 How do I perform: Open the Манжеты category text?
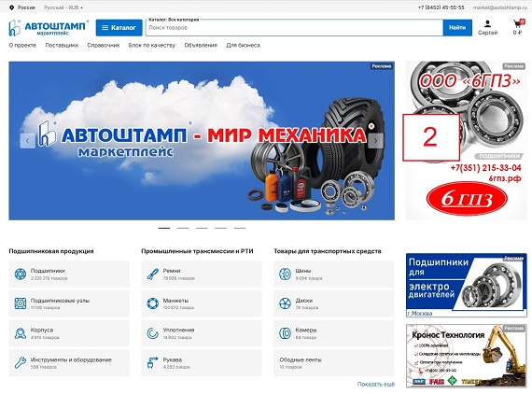[175, 301]
